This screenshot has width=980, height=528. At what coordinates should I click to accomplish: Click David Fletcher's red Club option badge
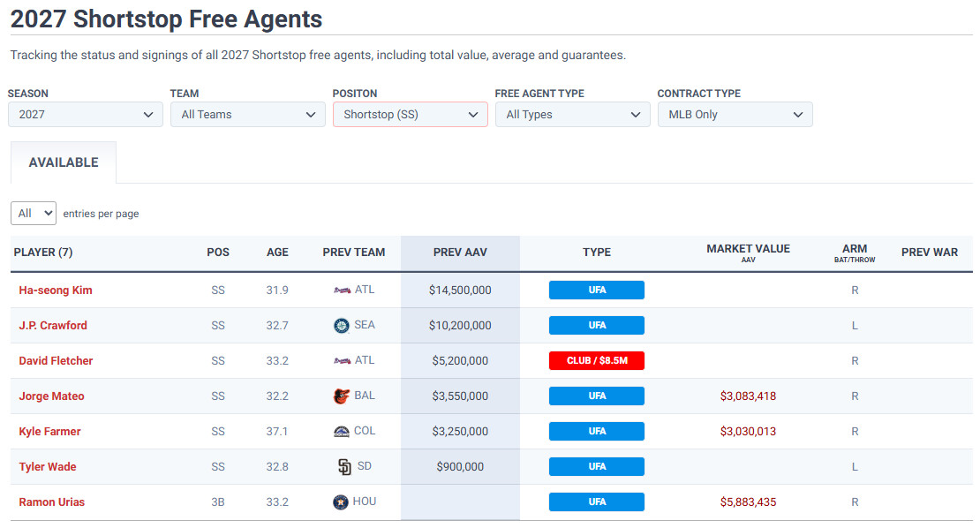(597, 361)
